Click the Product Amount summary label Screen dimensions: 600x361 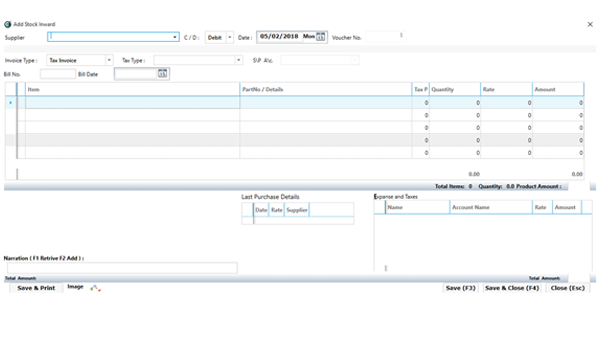click(539, 186)
